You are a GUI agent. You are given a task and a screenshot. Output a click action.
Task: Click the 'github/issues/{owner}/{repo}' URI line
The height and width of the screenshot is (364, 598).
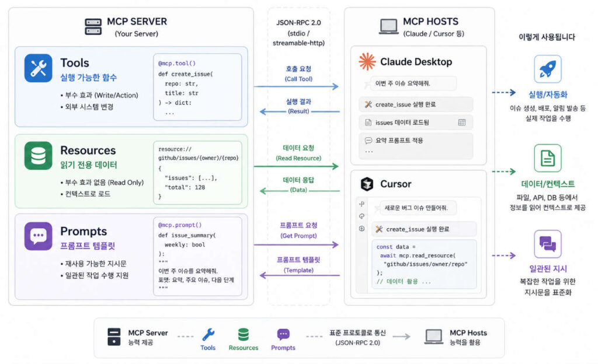point(199,157)
